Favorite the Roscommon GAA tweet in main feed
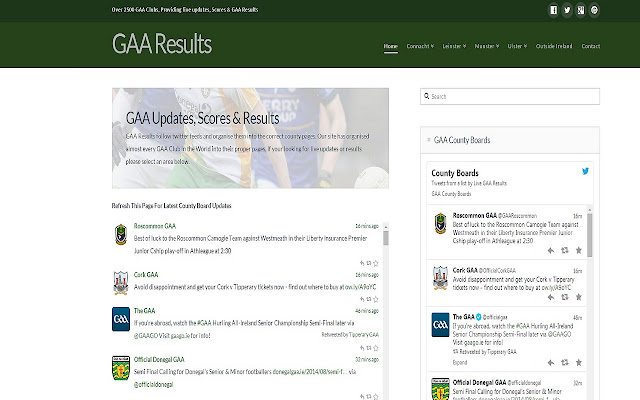Screen dimensions: 640x400 pyautogui.click(x=376, y=263)
